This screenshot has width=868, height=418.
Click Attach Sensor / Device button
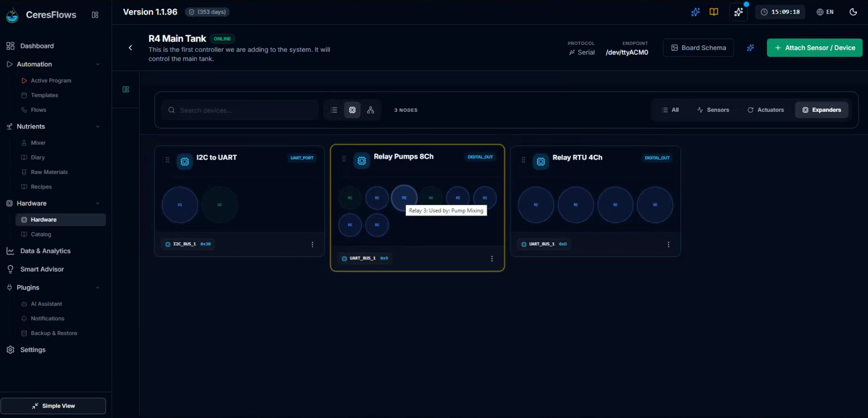[x=815, y=48]
